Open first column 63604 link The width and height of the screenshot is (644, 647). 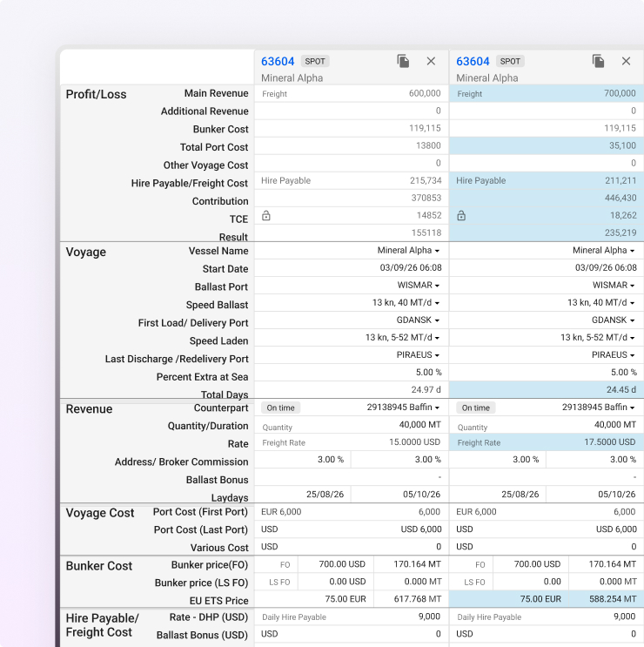[278, 62]
